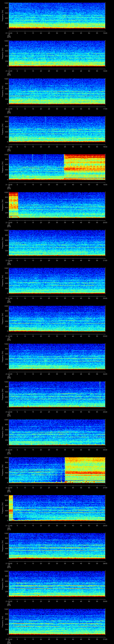
Task: Click the 21:18:00 start time label
Action: point(9,184)
